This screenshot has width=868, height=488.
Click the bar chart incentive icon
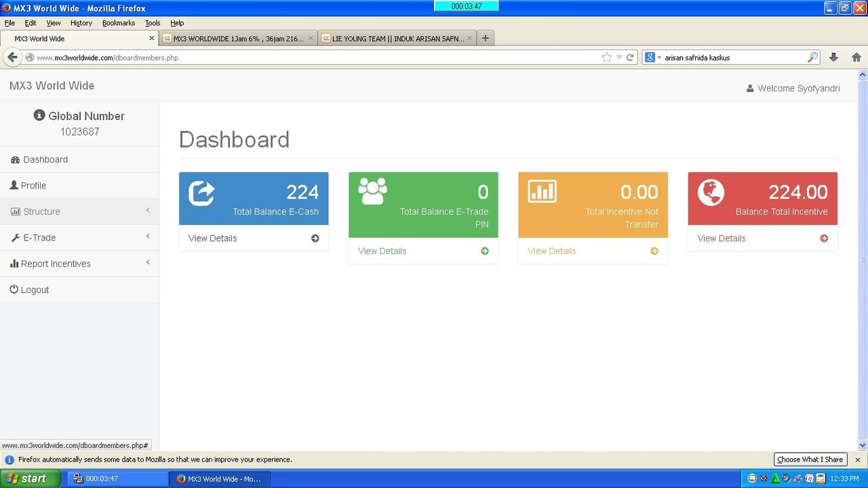542,191
